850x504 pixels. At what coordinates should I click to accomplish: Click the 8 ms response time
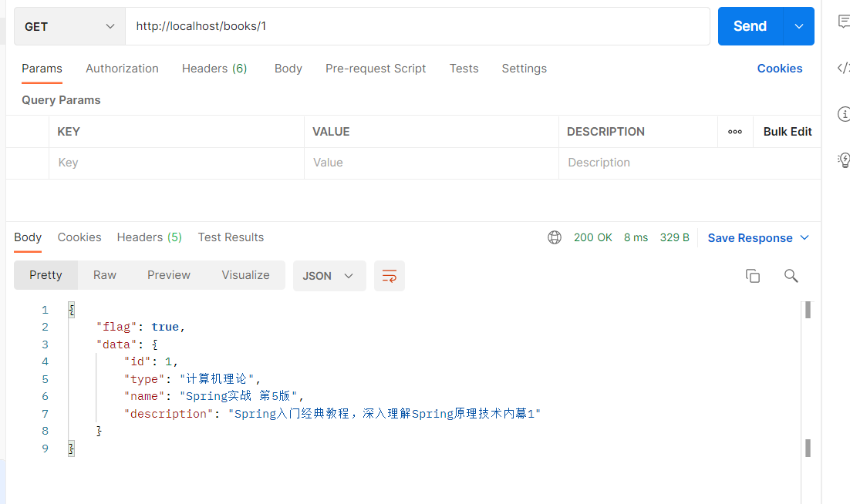pos(636,237)
